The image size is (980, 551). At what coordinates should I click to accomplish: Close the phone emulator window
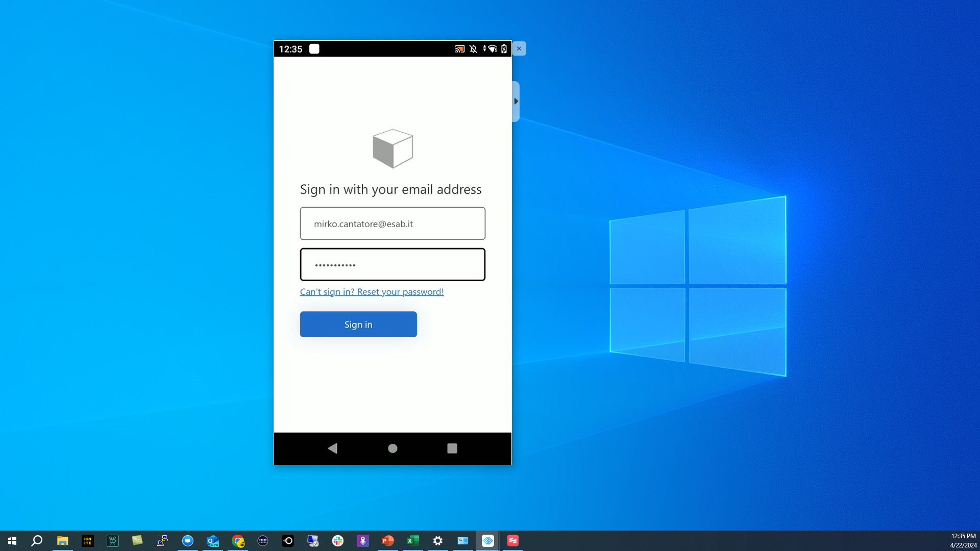coord(519,48)
